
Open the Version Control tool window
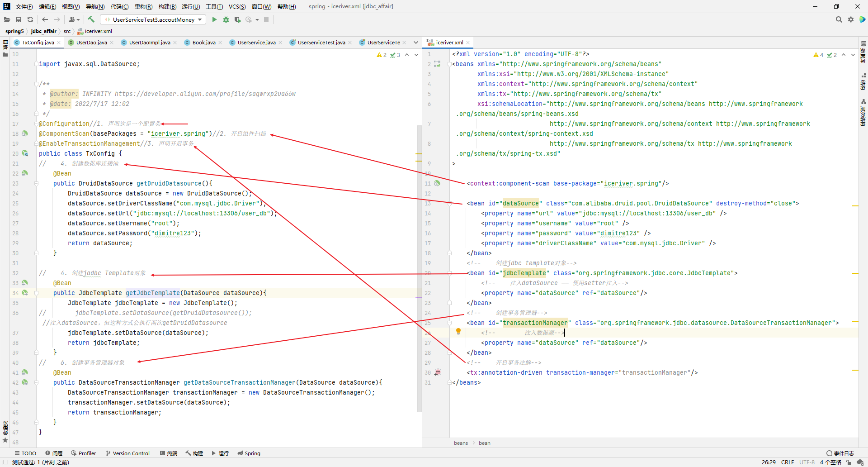pos(127,453)
